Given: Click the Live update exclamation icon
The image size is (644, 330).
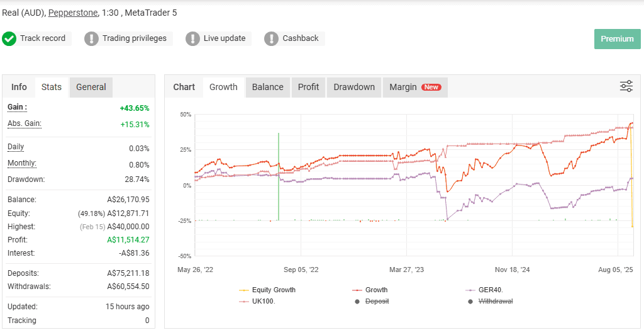Looking at the screenshot, I should (192, 38).
